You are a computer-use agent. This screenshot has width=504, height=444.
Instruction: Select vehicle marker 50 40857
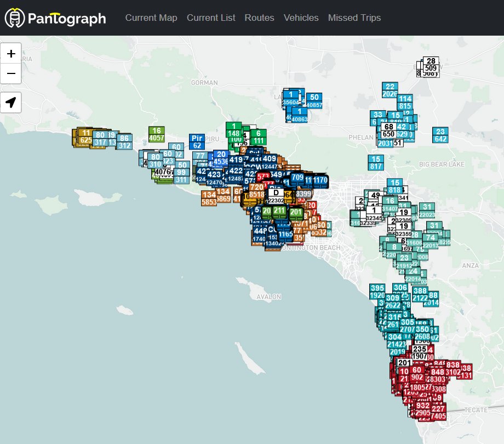314,101
